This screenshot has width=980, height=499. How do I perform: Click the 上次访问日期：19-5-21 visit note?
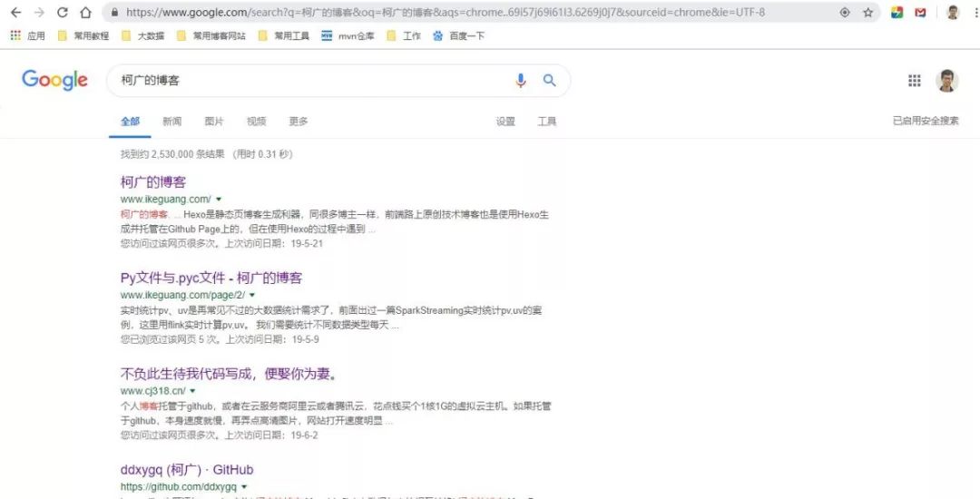(x=274, y=243)
